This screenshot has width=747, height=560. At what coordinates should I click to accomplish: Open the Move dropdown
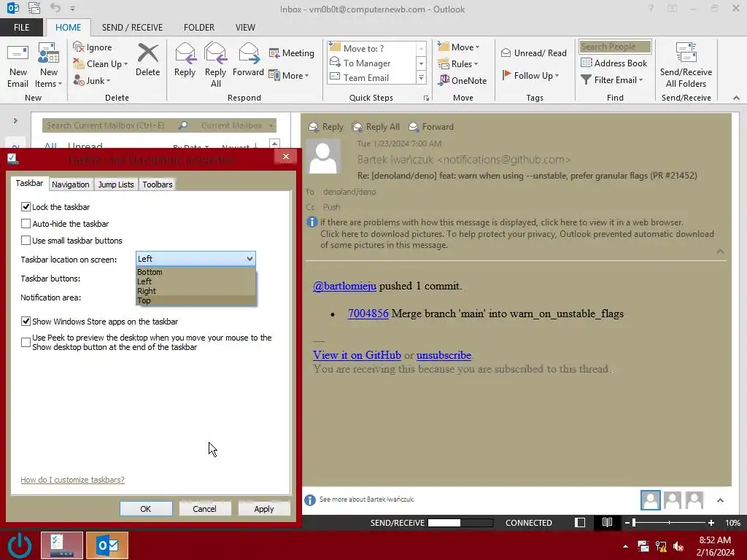point(459,47)
